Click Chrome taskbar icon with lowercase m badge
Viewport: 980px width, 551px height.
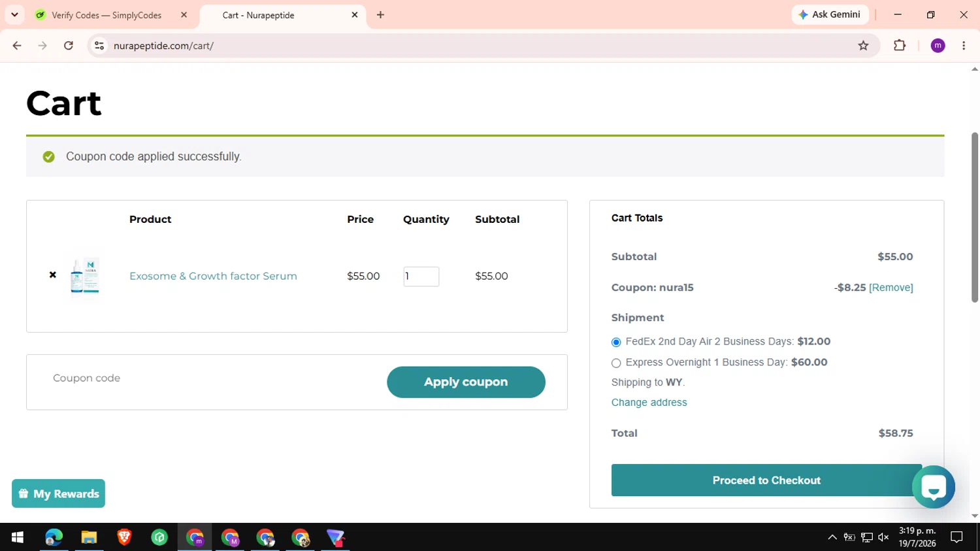click(x=195, y=537)
